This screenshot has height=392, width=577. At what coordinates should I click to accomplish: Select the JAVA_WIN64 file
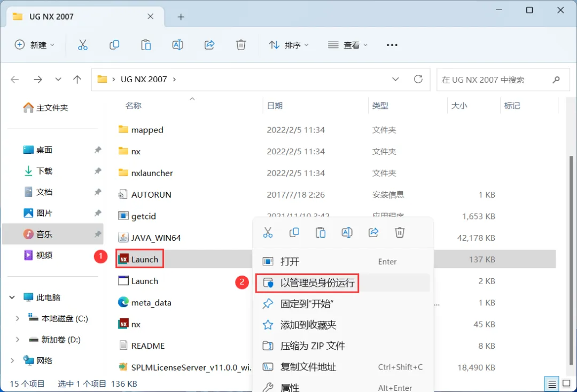pyautogui.click(x=150, y=238)
